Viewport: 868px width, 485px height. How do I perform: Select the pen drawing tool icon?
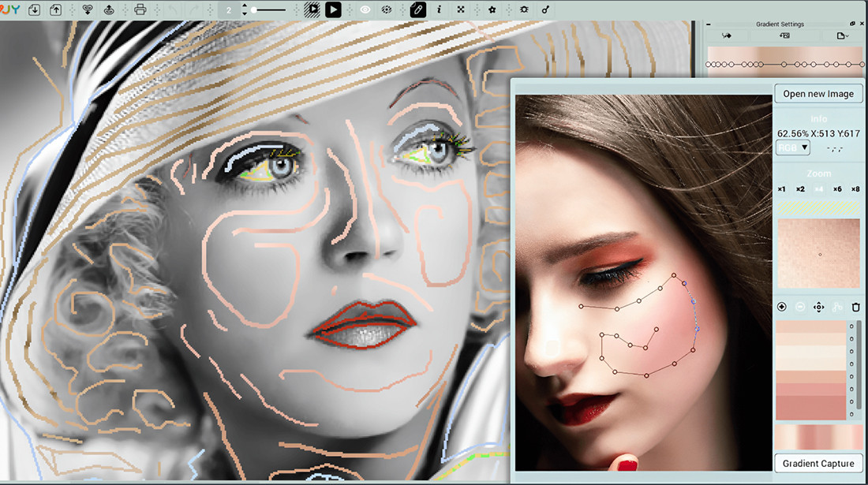(417, 9)
